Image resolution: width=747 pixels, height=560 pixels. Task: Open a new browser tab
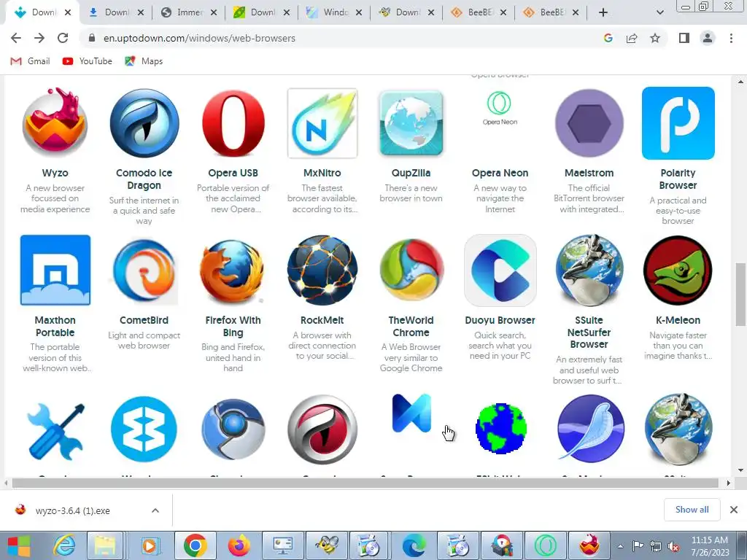[x=603, y=12]
